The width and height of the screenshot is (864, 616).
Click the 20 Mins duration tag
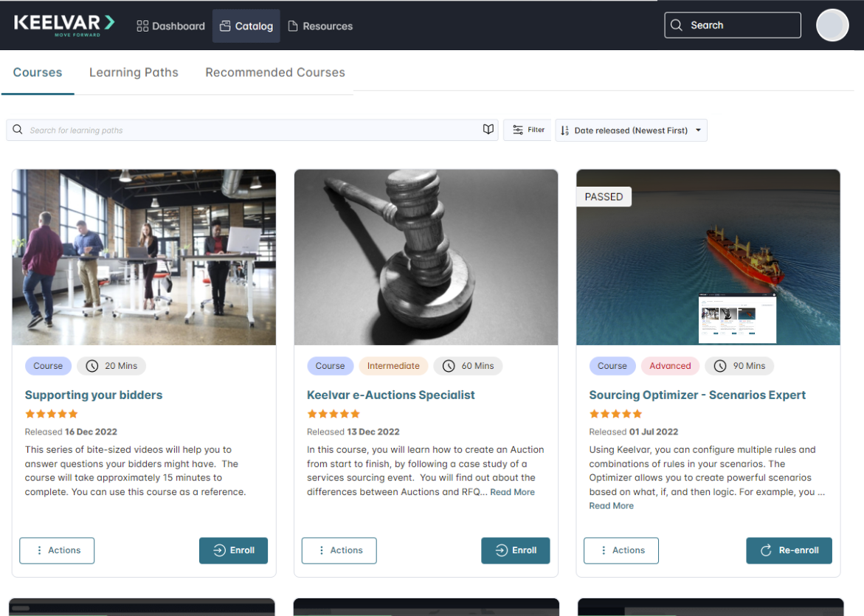pos(111,366)
